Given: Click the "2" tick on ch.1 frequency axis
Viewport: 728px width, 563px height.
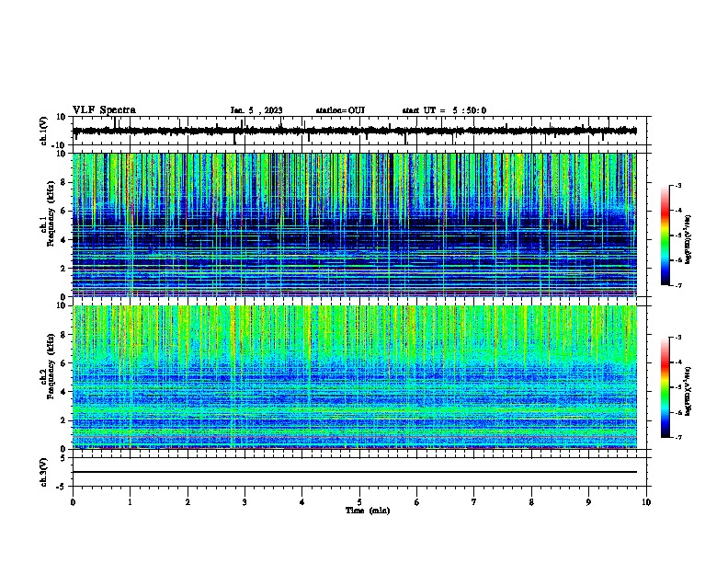Looking at the screenshot, I should 63,269.
